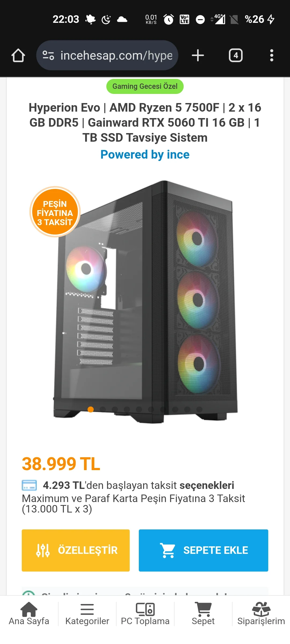
Task: Tap the Peşin Fiyatına 3 Taksit badge
Action: click(55, 212)
